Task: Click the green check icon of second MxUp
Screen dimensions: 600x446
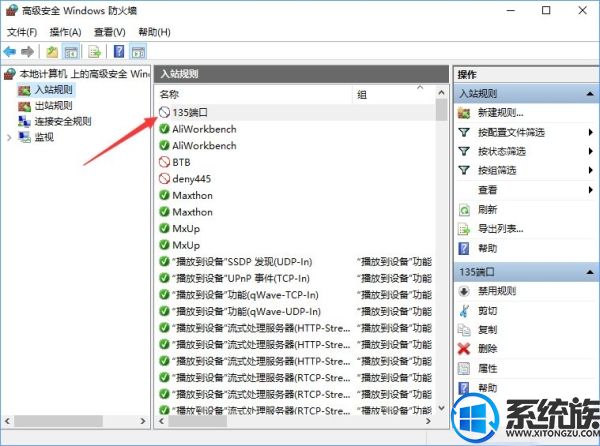Action: tap(164, 245)
